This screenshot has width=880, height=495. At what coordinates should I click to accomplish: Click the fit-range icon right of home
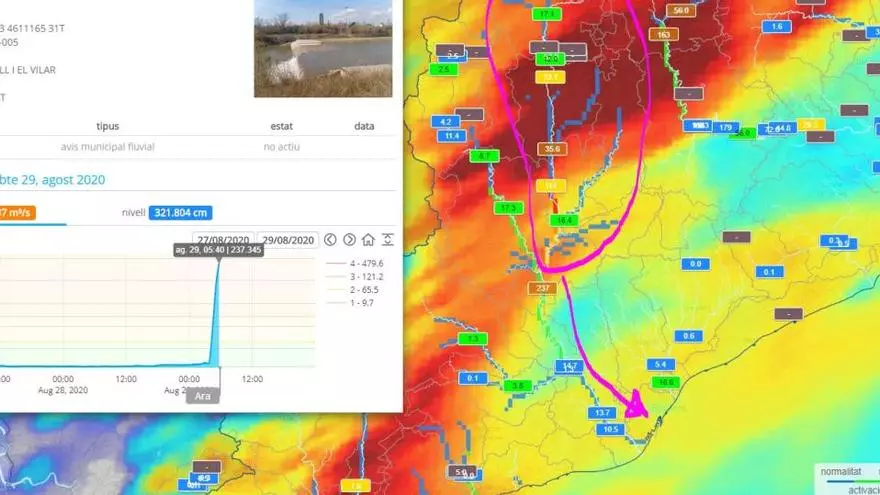click(387, 240)
